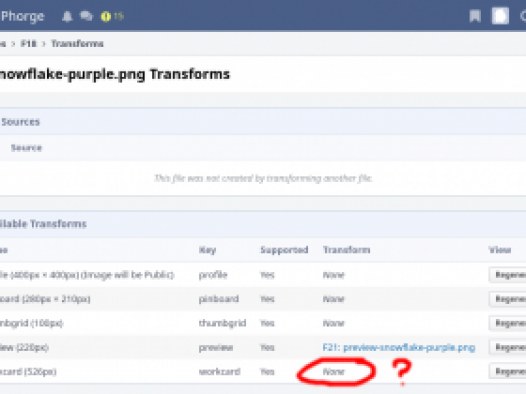This screenshot has width=526, height=394.
Task: Regenerate the pinboard transform
Action: point(508,299)
